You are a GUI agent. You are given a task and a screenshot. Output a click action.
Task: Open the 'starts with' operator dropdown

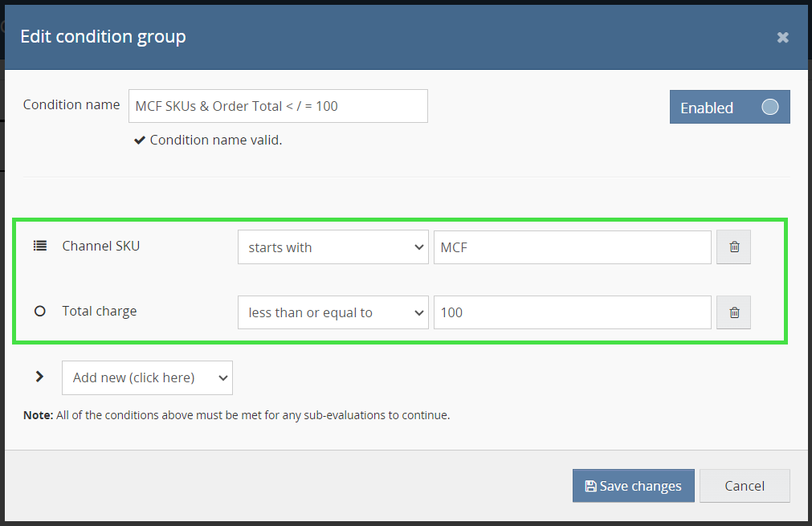pyautogui.click(x=333, y=247)
